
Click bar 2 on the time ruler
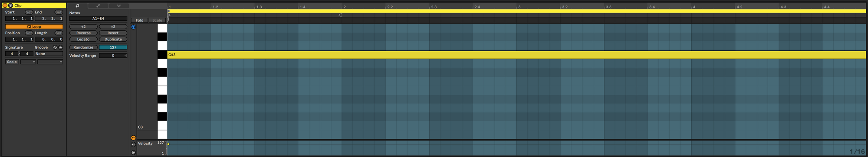coord(344,7)
